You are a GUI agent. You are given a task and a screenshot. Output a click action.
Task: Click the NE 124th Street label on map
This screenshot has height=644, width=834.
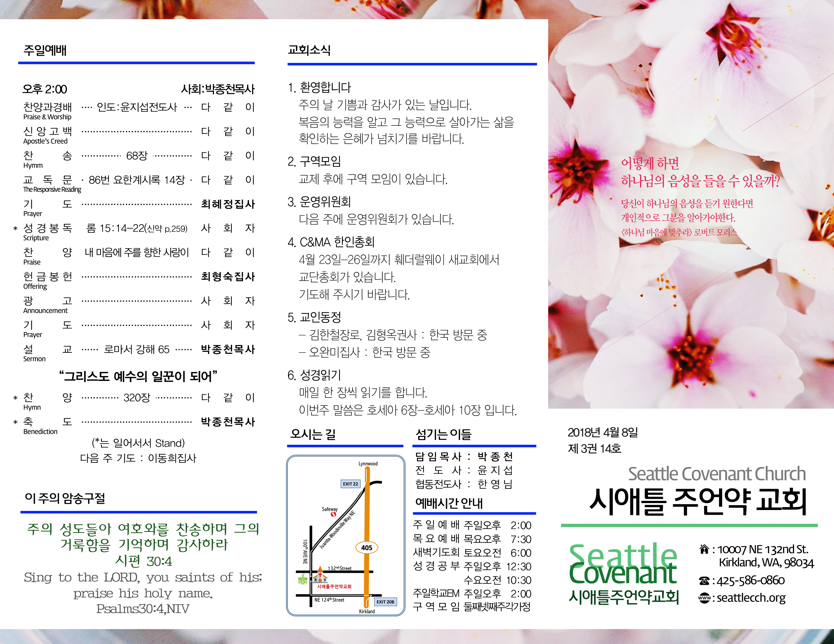[x=329, y=600]
